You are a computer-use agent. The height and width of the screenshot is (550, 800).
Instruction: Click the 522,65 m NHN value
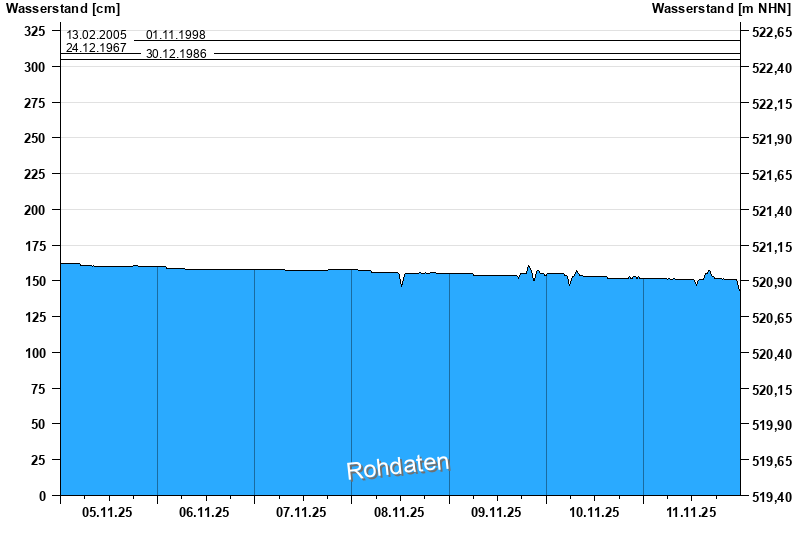772,32
